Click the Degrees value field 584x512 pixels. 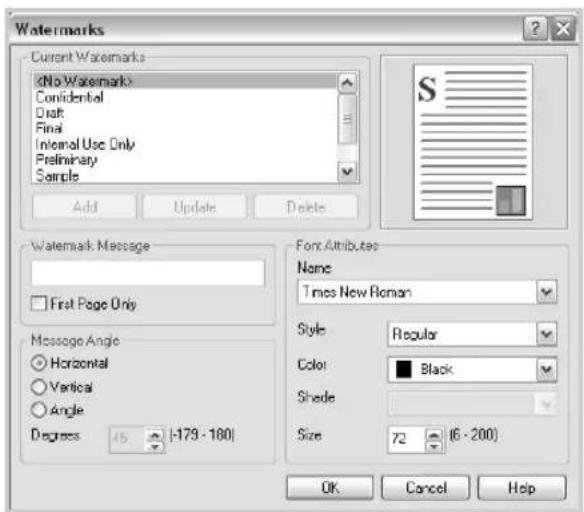pos(128,439)
